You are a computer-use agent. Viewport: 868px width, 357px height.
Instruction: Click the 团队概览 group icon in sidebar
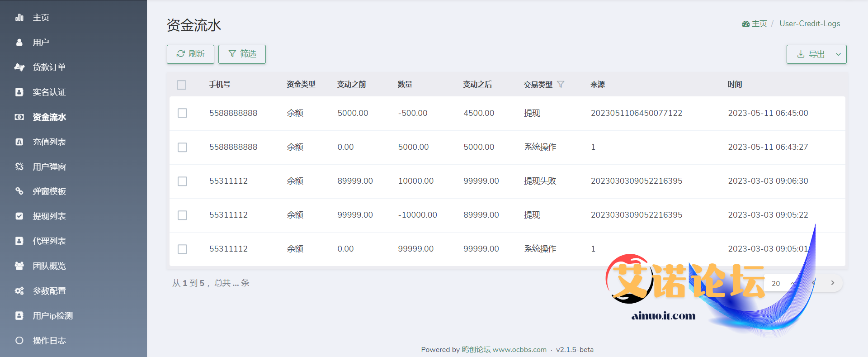19,266
